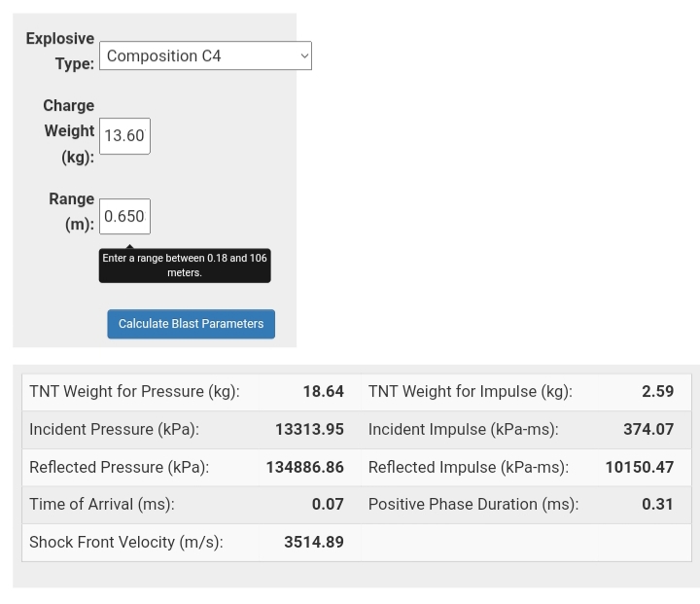Click the Charge Weight input field
Image resolution: width=700 pixels, height=604 pixels.
124,136
